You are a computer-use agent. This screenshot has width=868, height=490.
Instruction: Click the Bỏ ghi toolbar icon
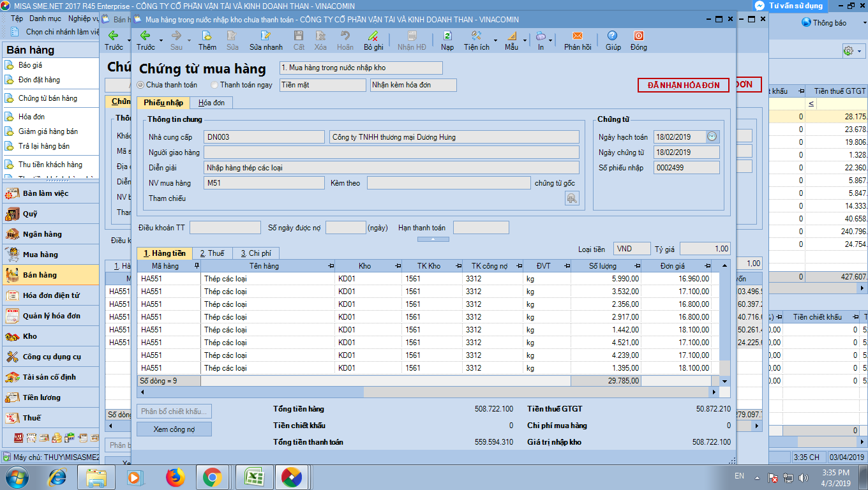pyautogui.click(x=373, y=36)
